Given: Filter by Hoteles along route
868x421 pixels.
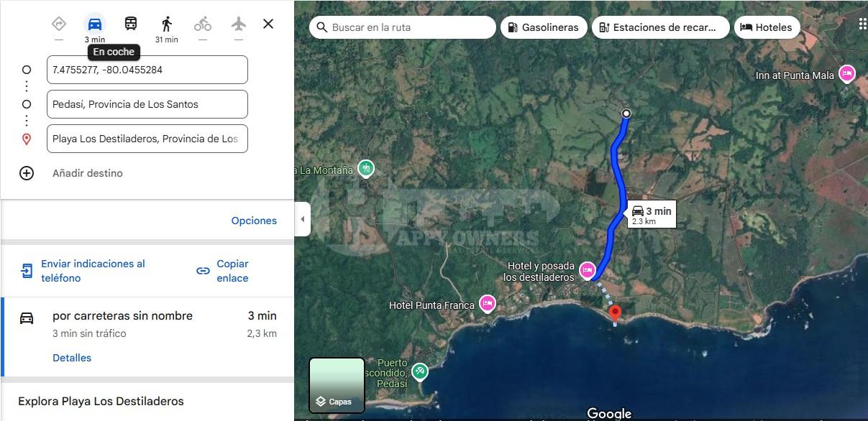Looking at the screenshot, I should click(x=767, y=27).
